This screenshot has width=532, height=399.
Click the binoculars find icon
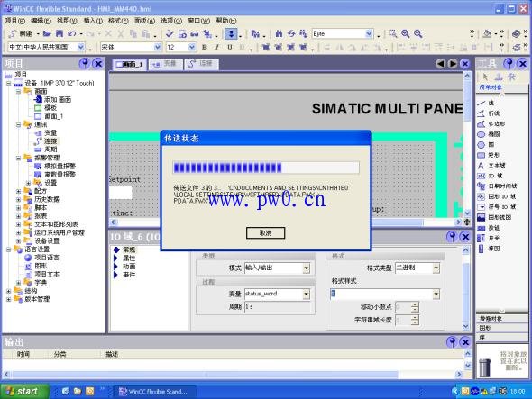(279, 33)
